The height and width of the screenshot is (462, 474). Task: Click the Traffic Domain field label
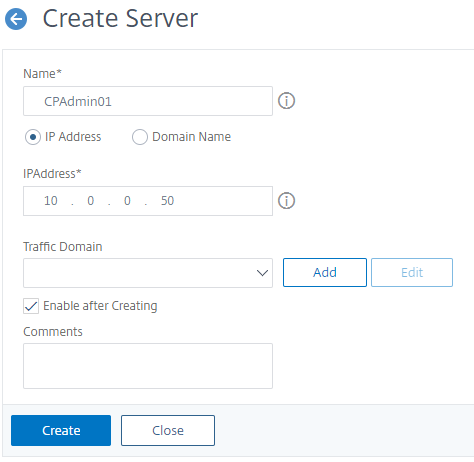coord(63,247)
